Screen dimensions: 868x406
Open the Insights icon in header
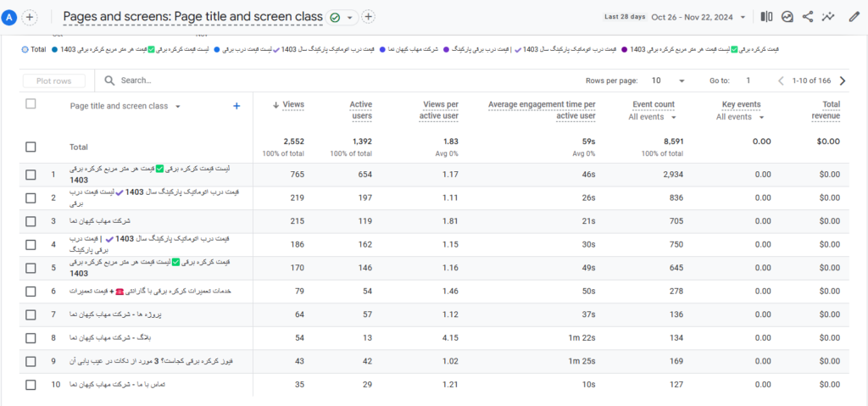click(787, 17)
